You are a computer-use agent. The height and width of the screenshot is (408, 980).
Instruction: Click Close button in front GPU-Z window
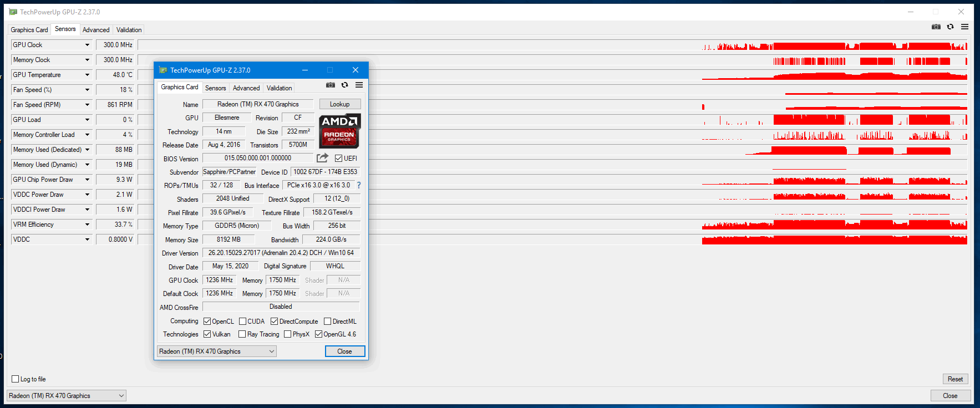(x=345, y=351)
